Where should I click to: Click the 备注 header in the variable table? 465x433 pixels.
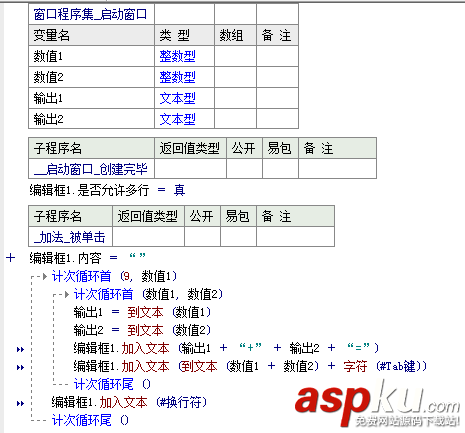(277, 35)
